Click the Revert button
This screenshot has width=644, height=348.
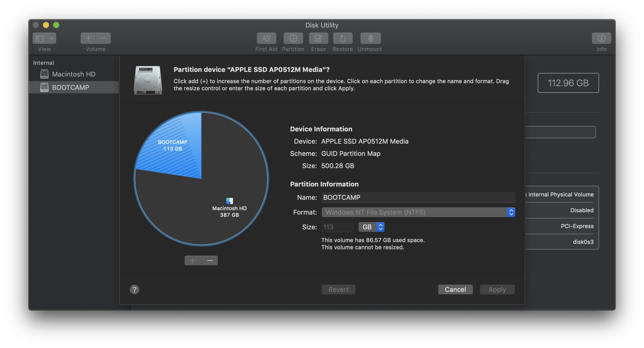[338, 290]
